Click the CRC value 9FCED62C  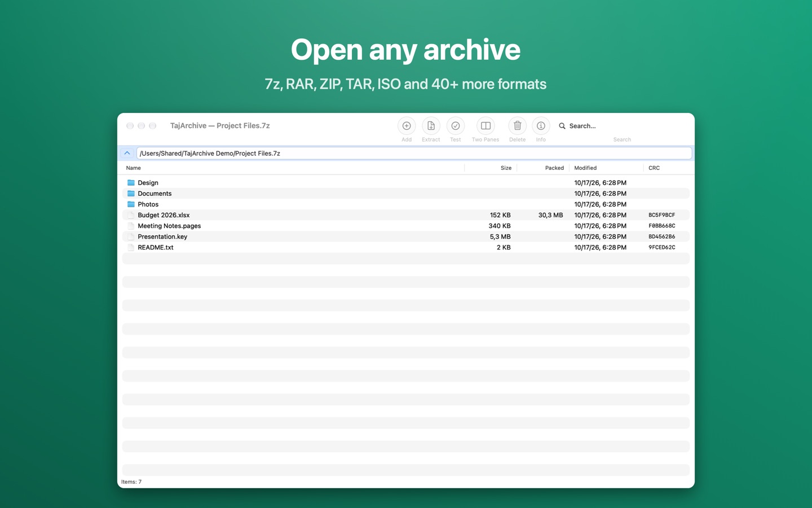[661, 247]
